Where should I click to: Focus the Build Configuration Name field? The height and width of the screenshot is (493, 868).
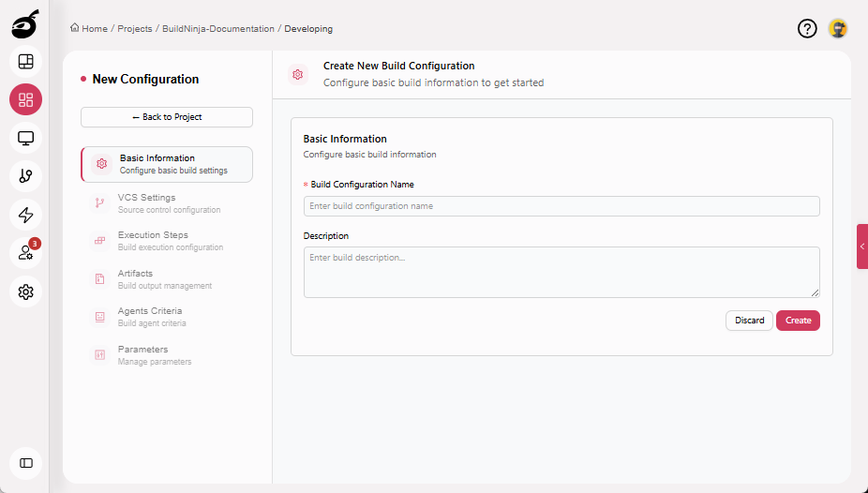[561, 206]
